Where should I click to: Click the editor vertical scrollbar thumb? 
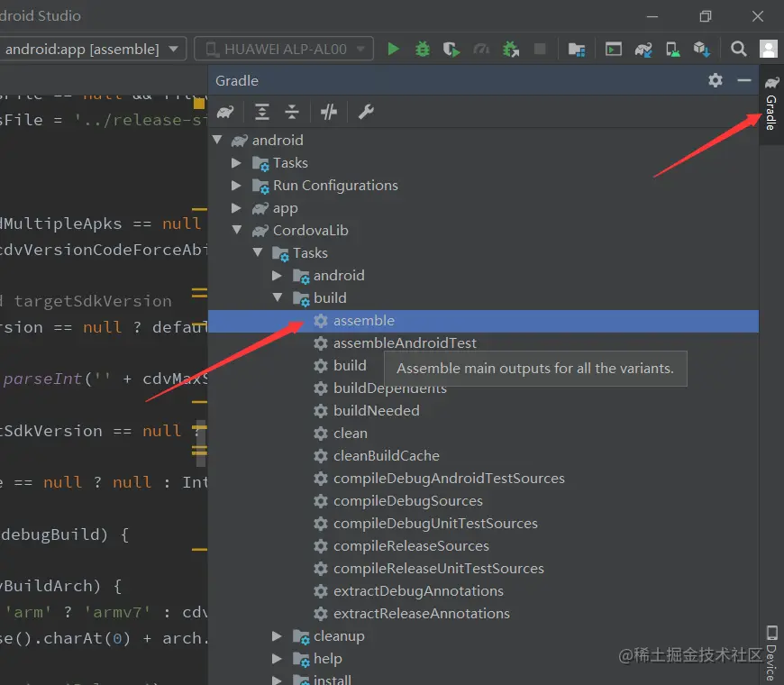click(x=202, y=442)
